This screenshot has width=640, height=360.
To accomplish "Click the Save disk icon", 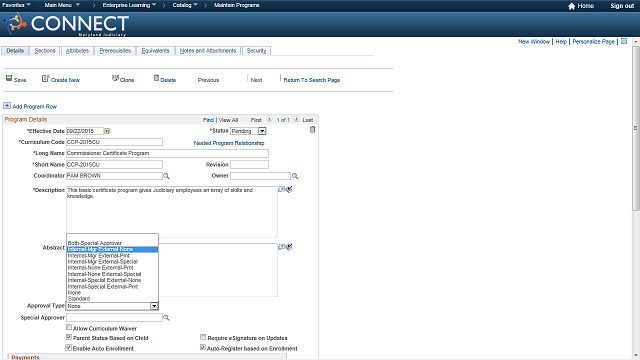I will (9, 78).
